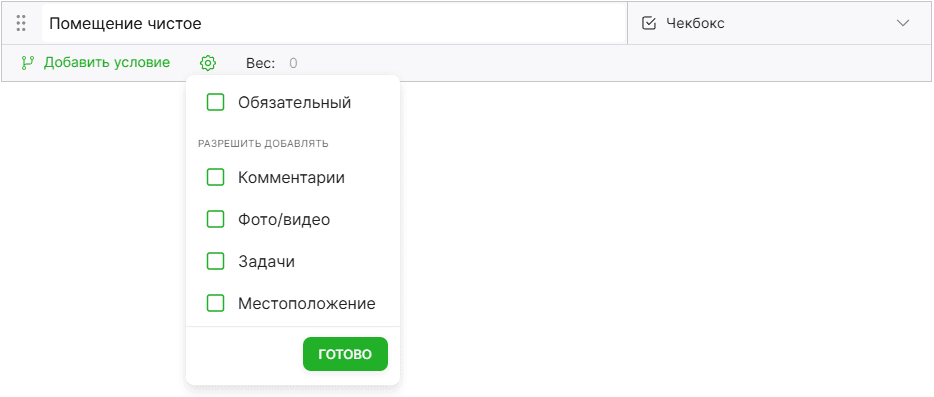Enable the Местоположение checkbox square
The width and height of the screenshot is (934, 397).
[x=215, y=303]
